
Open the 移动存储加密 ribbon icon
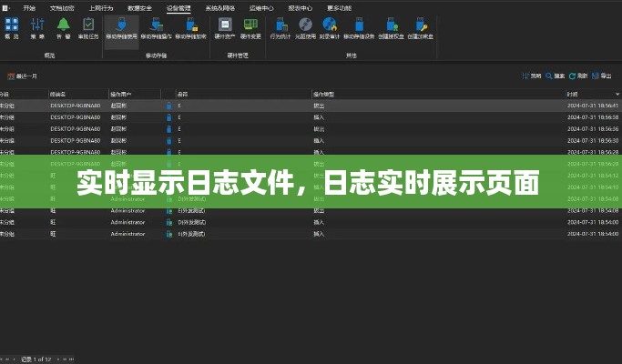pyautogui.click(x=157, y=28)
